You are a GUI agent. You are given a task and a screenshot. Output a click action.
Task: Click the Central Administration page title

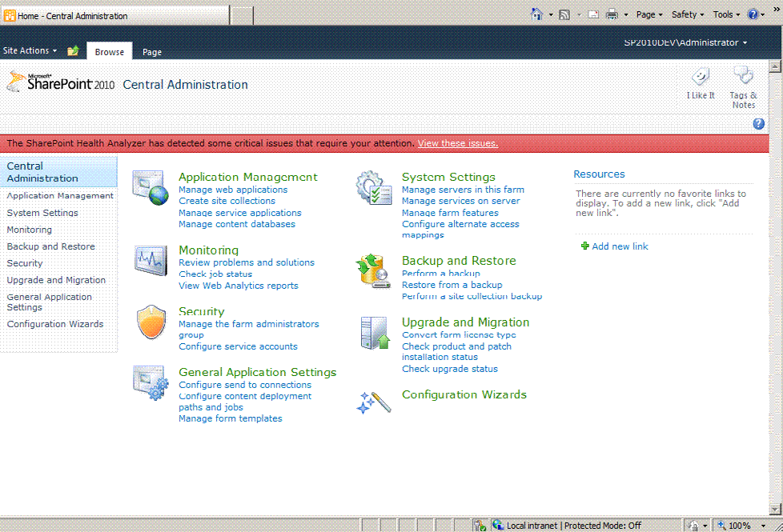point(185,85)
